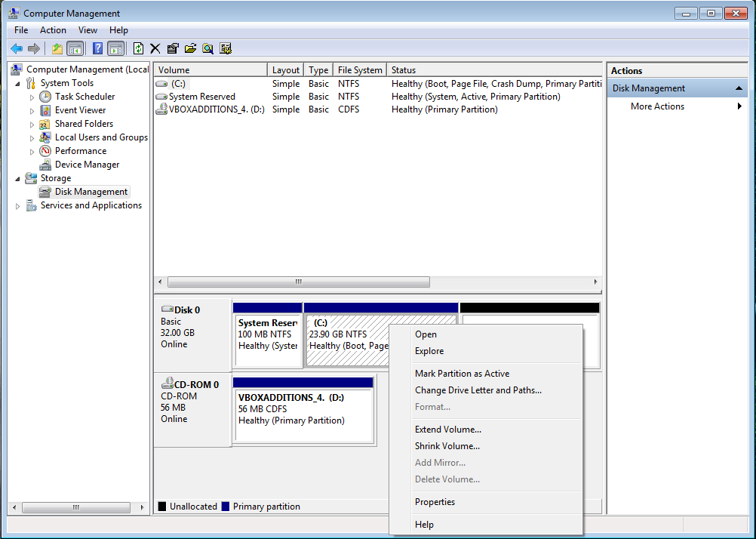Click the magnifying glass Explore toolbar icon
Image resolution: width=756 pixels, height=539 pixels.
tap(207, 48)
